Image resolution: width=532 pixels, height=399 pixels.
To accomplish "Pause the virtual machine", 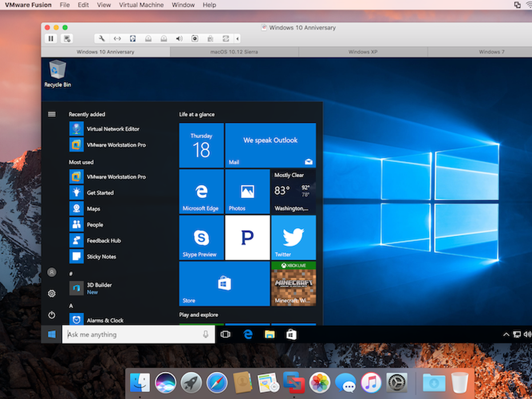I will [51, 39].
